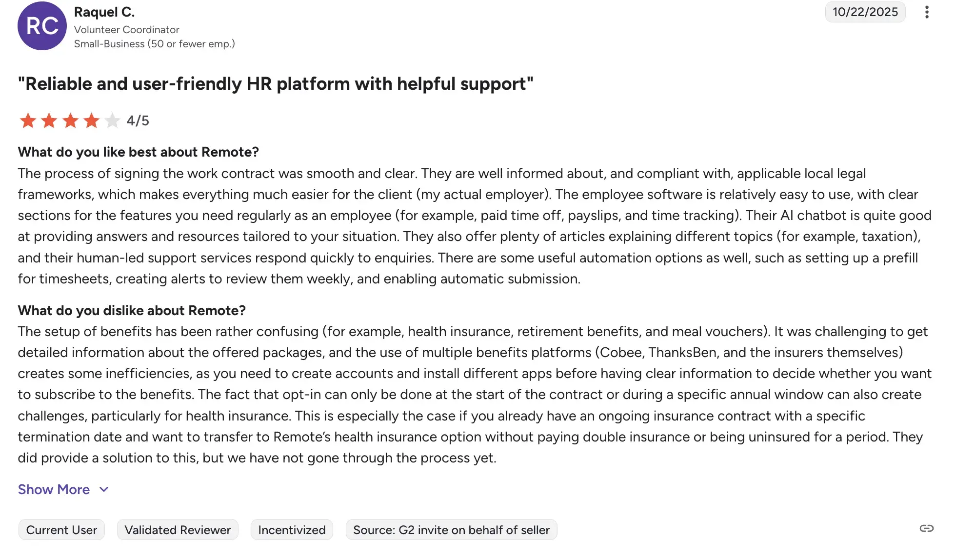Viewport: 955px width, 560px height.
Task: Open the three-dot review options menu
Action: click(927, 12)
